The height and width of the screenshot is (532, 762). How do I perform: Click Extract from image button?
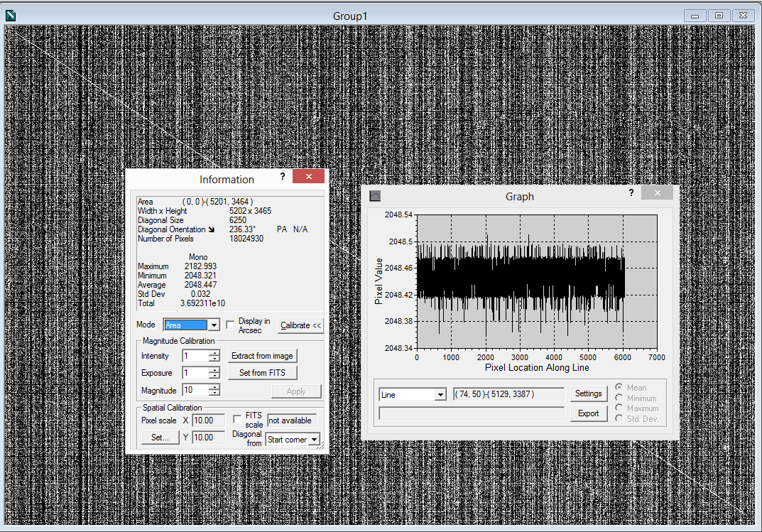point(262,356)
